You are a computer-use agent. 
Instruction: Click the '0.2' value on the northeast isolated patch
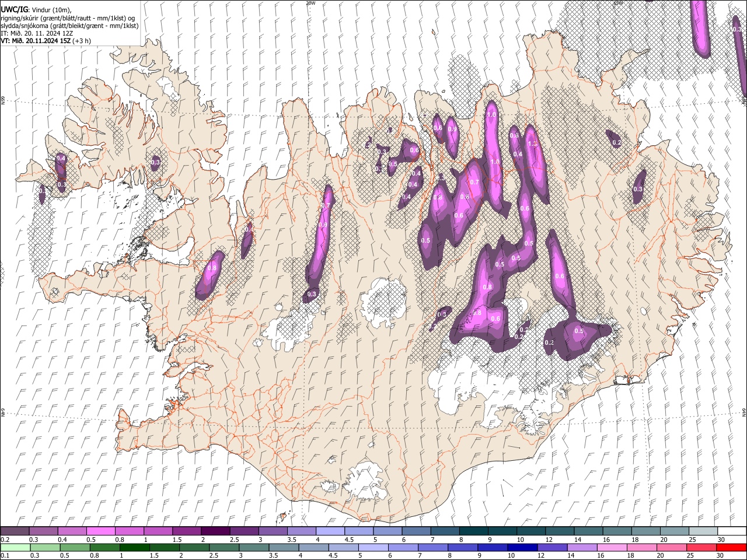(617, 143)
